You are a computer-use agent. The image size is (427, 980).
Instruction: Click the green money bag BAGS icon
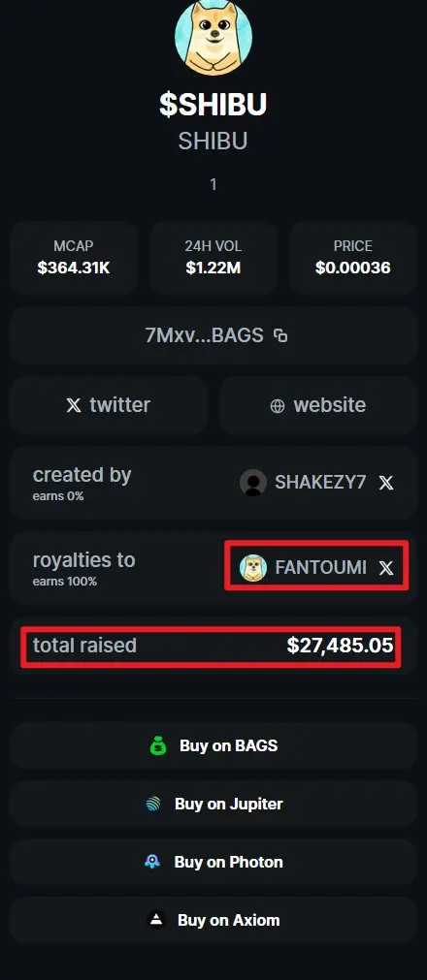[158, 745]
